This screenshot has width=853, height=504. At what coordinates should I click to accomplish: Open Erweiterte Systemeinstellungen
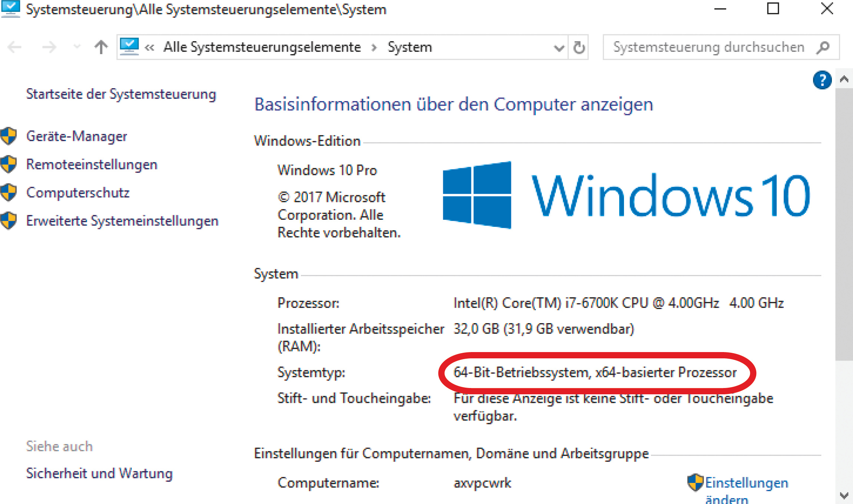click(x=122, y=221)
